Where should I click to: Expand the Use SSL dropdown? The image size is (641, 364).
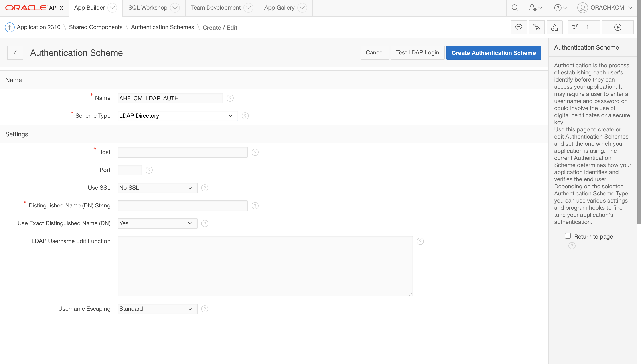(157, 188)
